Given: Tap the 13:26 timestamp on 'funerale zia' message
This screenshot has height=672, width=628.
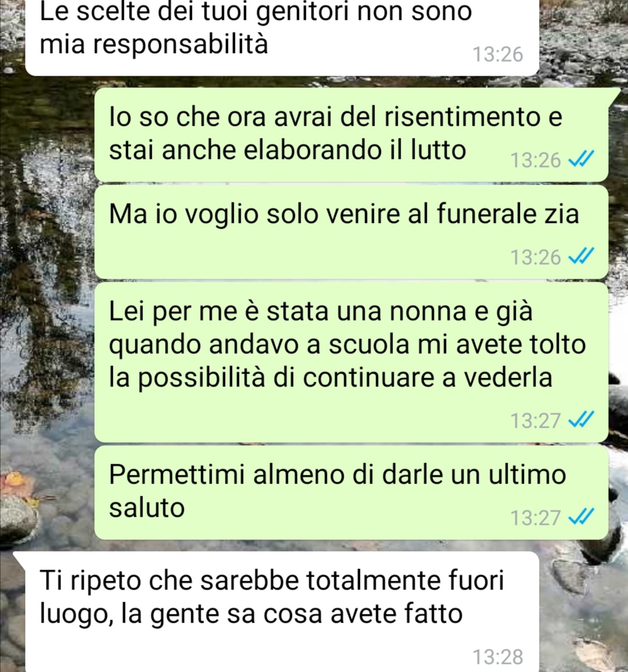Looking at the screenshot, I should (x=536, y=257).
